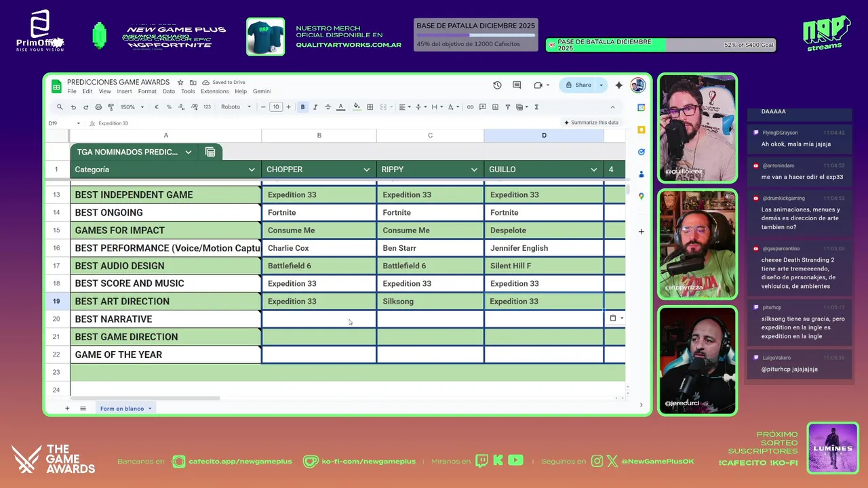Show the all sheets list
868x488 pixels.
point(83,408)
